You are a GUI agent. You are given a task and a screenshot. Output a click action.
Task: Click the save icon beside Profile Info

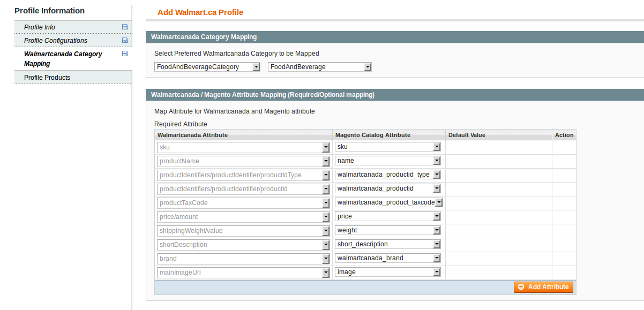pyautogui.click(x=125, y=27)
